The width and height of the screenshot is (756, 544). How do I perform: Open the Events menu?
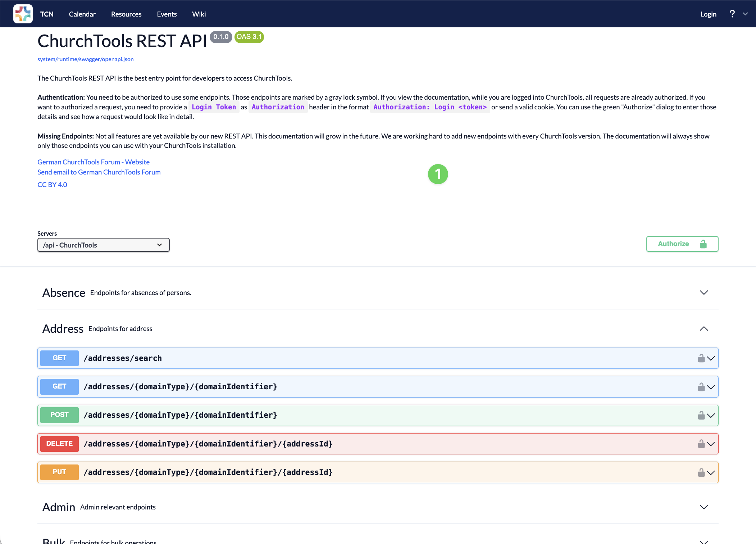(x=167, y=14)
